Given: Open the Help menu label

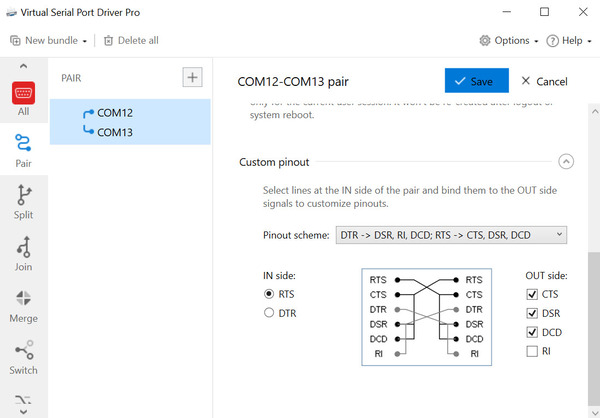Looking at the screenshot, I should tap(572, 41).
